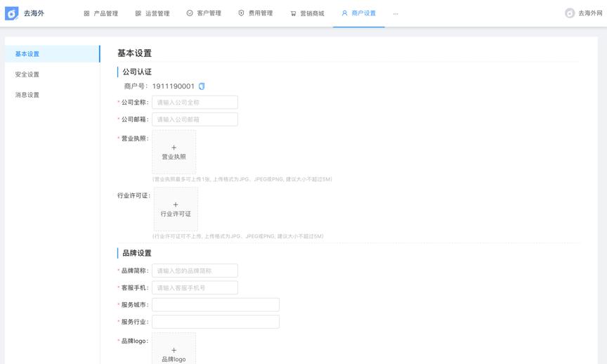Click the 品牌设置 section heading
The height and width of the screenshot is (364, 607).
137,253
